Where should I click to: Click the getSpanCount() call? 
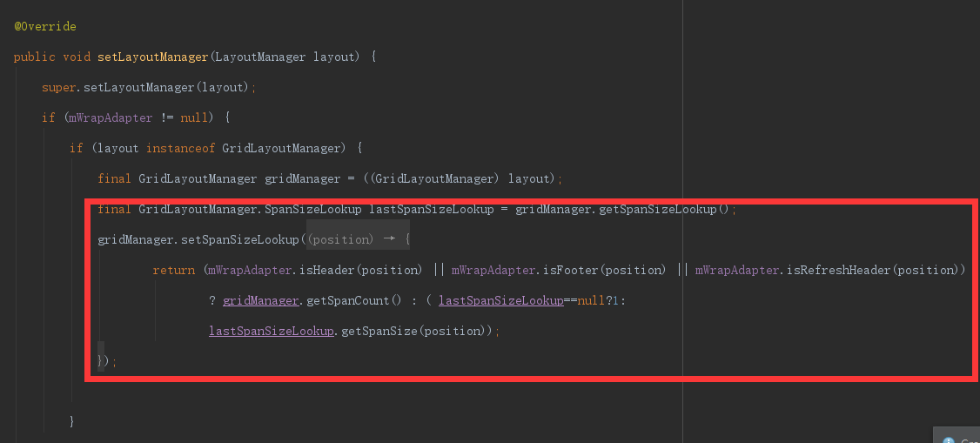pos(354,300)
